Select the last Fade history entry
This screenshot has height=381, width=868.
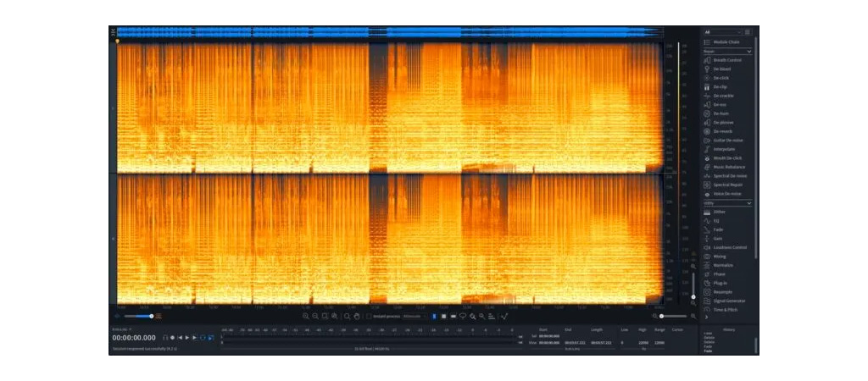click(707, 351)
